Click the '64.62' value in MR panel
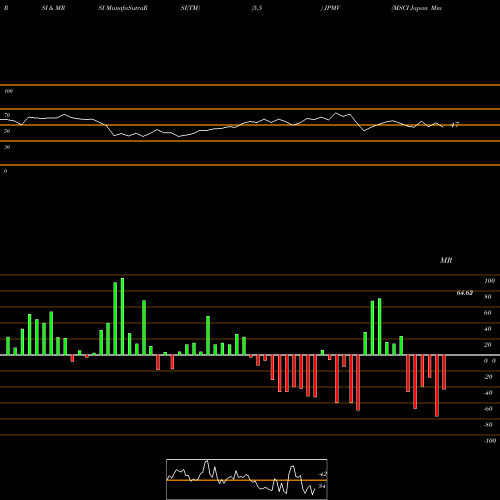The height and width of the screenshot is (500, 500). point(465,293)
